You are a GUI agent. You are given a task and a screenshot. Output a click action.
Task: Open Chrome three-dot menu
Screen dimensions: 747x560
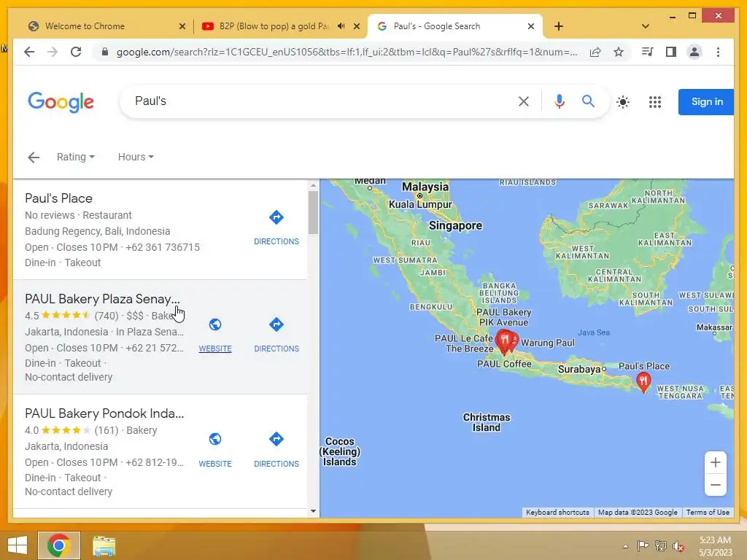pos(718,52)
